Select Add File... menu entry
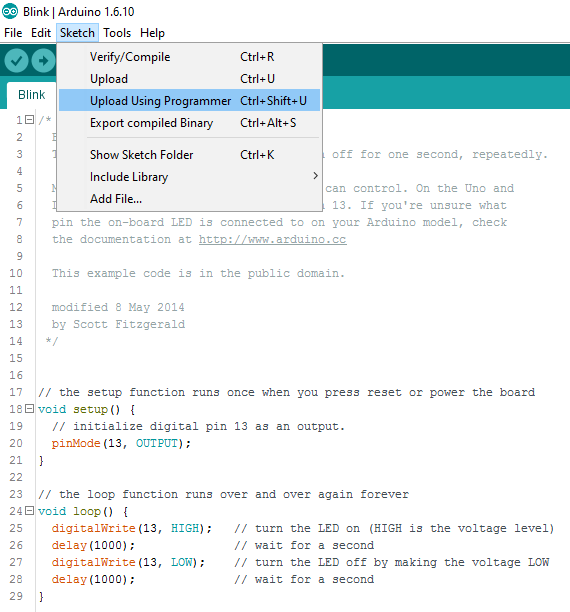This screenshot has height=612, width=570. tap(189, 199)
